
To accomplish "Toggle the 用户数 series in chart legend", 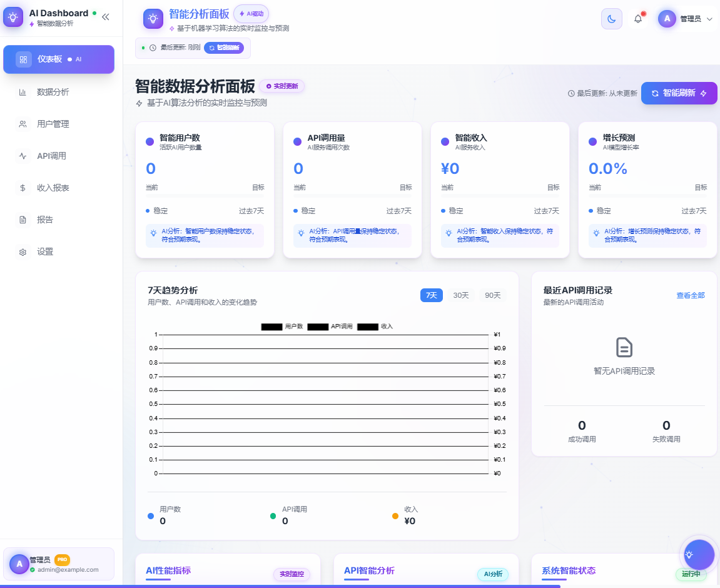I will click(282, 327).
